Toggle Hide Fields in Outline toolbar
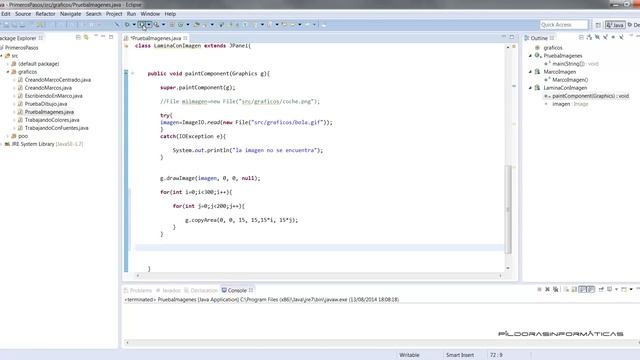This screenshot has height=360, width=640. click(597, 37)
